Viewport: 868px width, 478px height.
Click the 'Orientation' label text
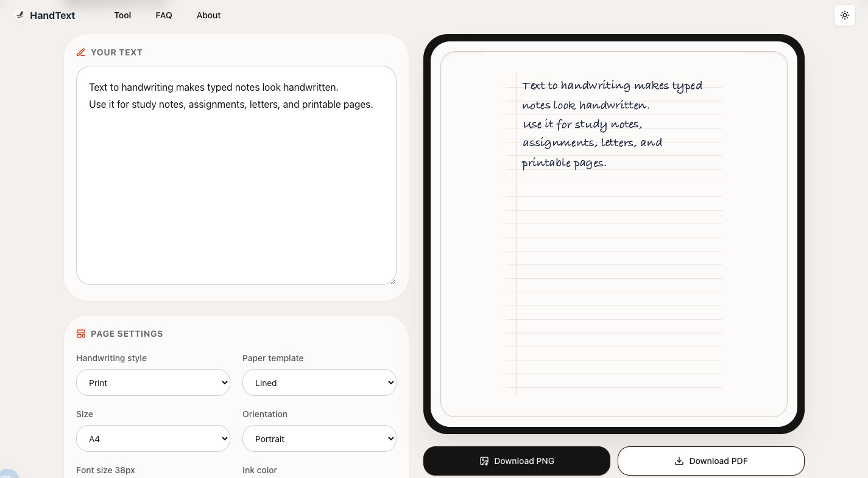[x=265, y=414]
